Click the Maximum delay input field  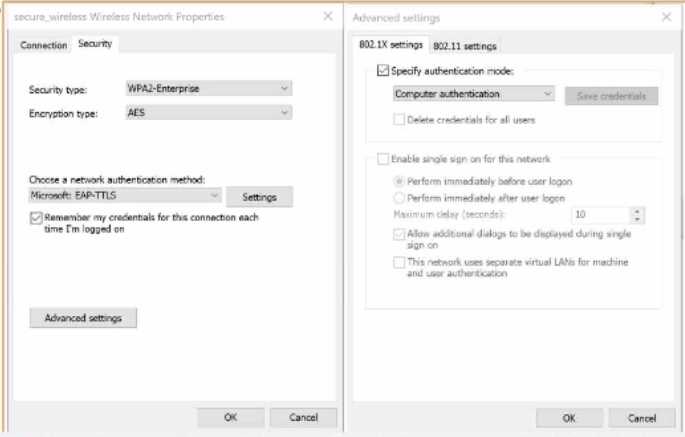[x=600, y=214]
